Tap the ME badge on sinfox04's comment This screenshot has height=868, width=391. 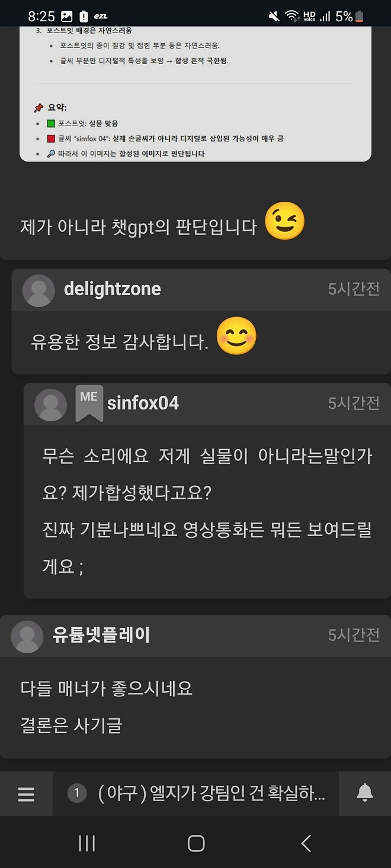coord(88,403)
